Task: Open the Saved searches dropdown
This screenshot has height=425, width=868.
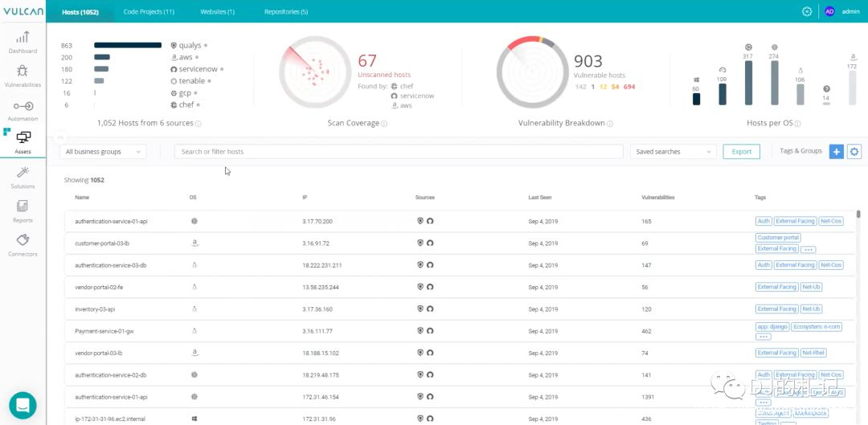Action: click(673, 152)
